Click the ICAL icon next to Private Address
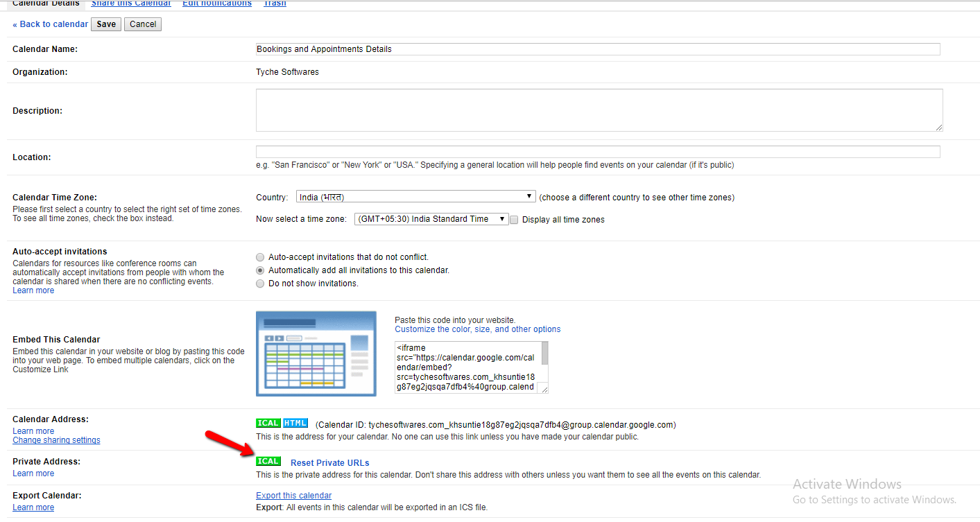Screen dimensions: 980x522 tap(268, 461)
